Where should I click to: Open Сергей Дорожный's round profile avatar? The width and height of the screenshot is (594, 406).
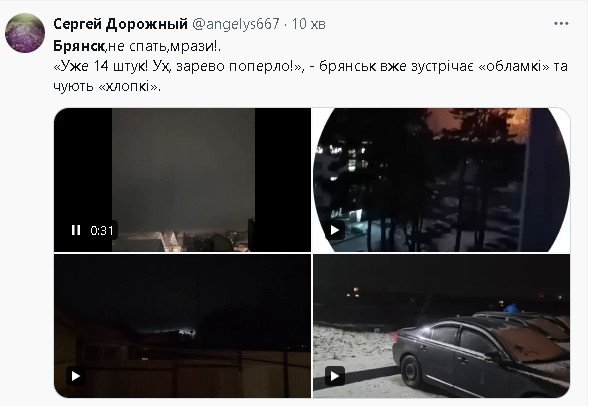click(25, 33)
